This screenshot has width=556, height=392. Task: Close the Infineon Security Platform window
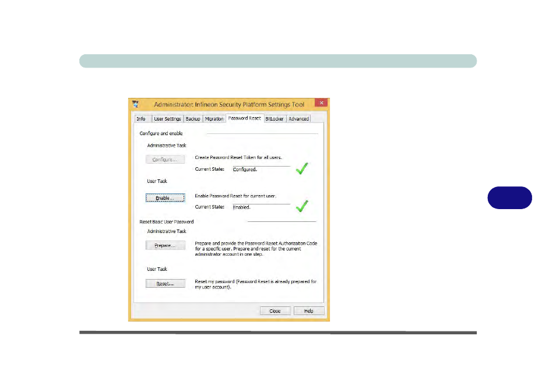pos(321,103)
